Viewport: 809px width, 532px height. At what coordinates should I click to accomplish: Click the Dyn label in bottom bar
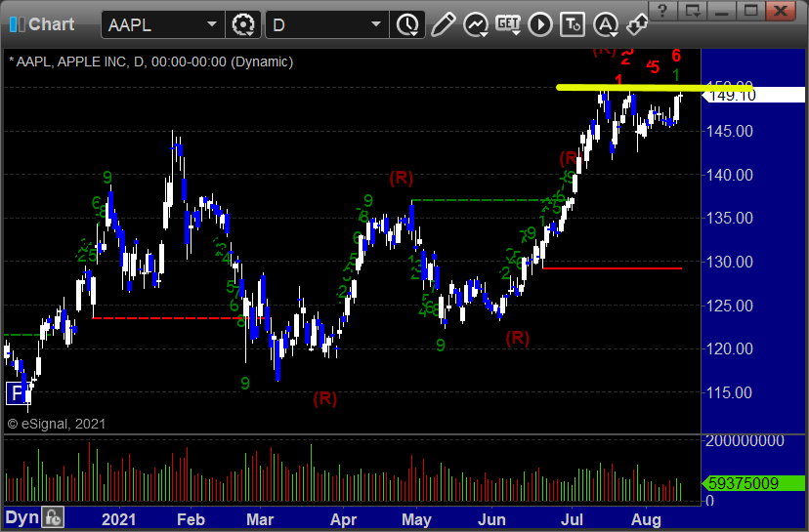[21, 517]
